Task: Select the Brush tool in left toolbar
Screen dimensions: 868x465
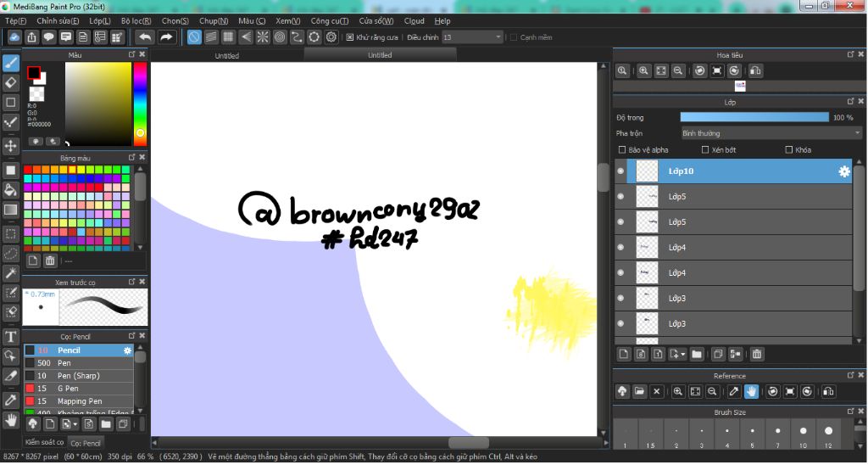Action: click(x=10, y=63)
